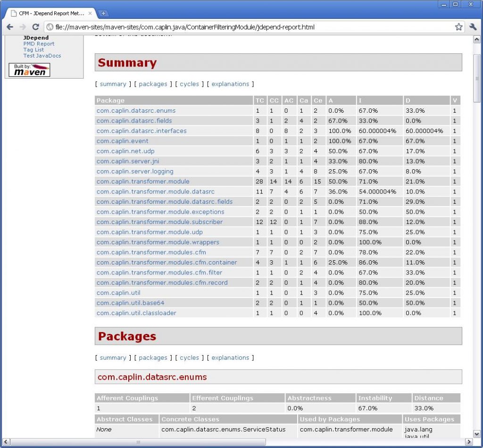
Task: Bookmark this page with the star icon
Action: coord(458,27)
